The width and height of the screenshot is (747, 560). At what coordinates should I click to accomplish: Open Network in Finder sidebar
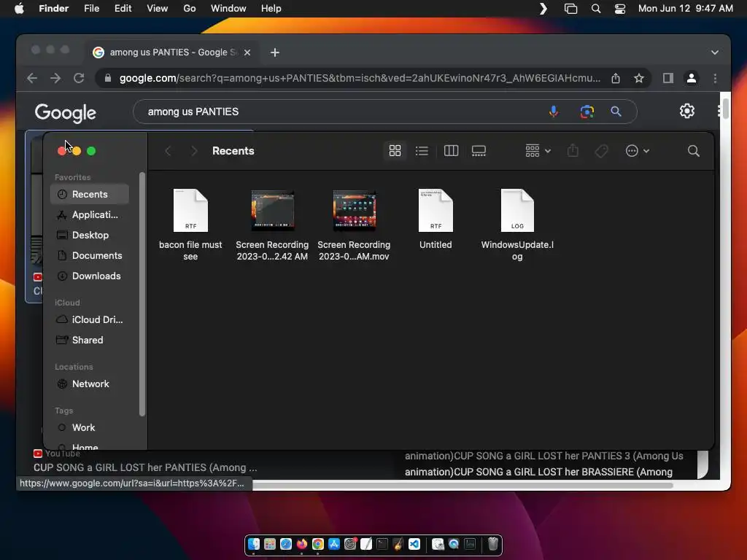coord(90,384)
